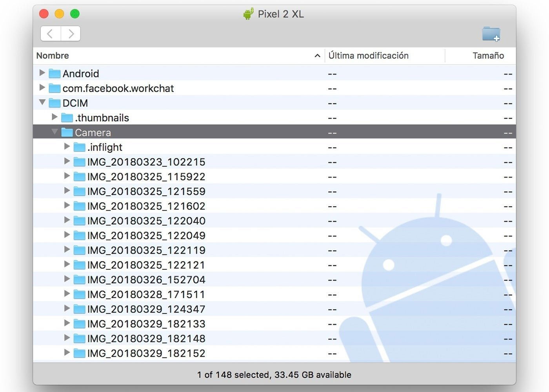Screen dimensions: 549x392
Task: Expand IMG_20180323_102215 disclosure triangle
Action: 67,161
